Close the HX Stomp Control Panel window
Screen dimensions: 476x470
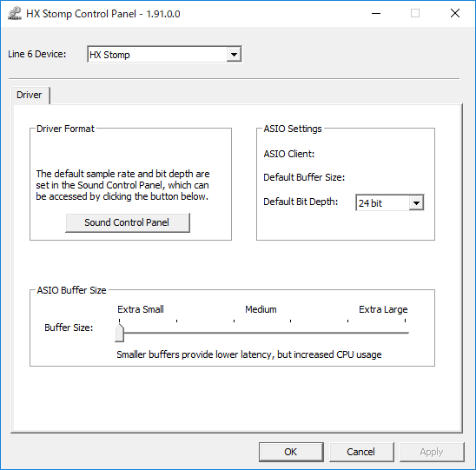[455, 13]
